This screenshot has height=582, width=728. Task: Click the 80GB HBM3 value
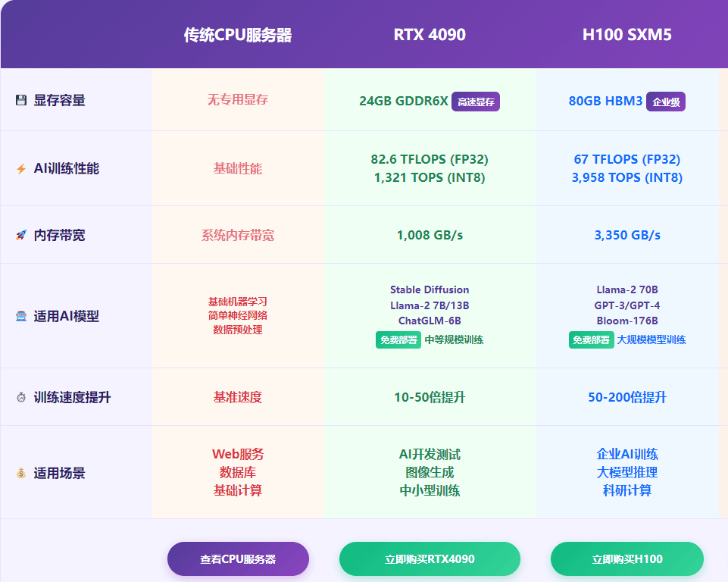(605, 101)
